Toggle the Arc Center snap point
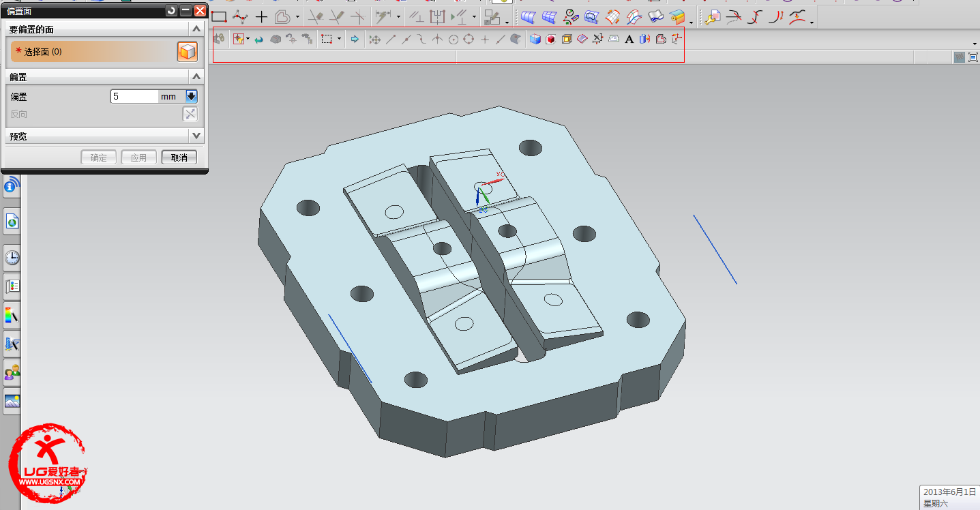980x510 pixels. (x=453, y=40)
